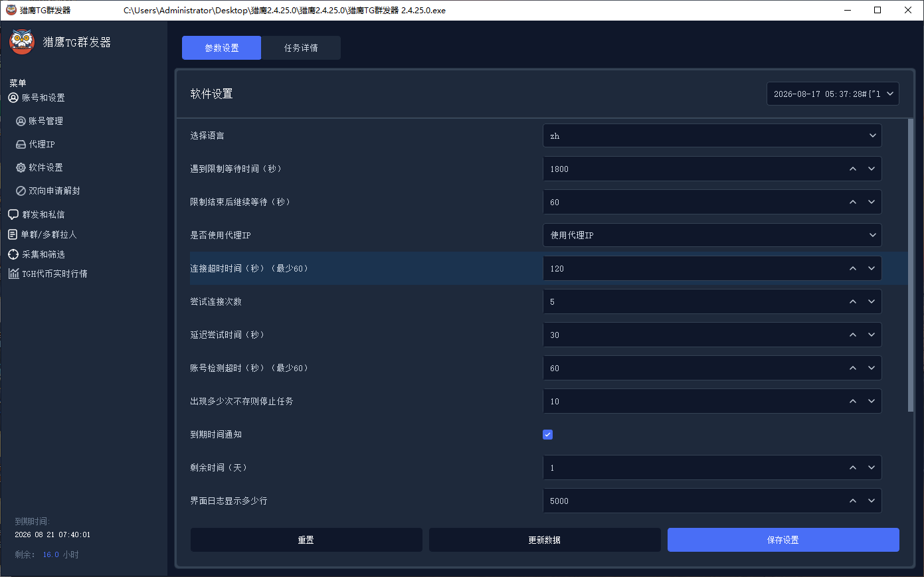Screen dimensions: 924x577
Task: Click the settings list vertical scrollbar
Action: [911, 266]
